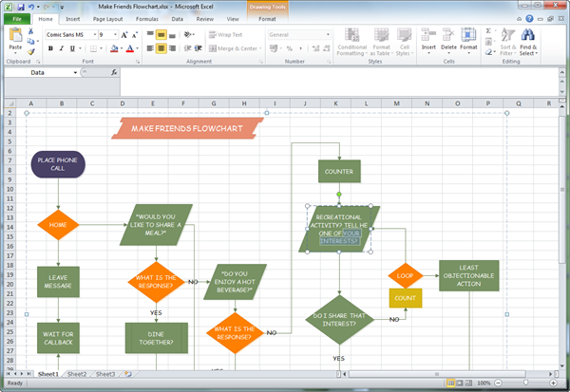The height and width of the screenshot is (392, 570).
Task: Select the Make Friends Flowchart title banner
Action: (186, 128)
